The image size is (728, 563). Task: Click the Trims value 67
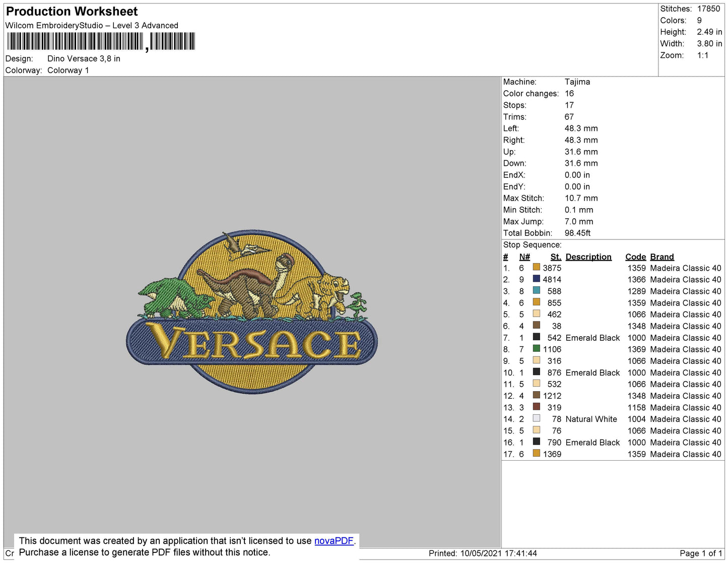coord(569,116)
